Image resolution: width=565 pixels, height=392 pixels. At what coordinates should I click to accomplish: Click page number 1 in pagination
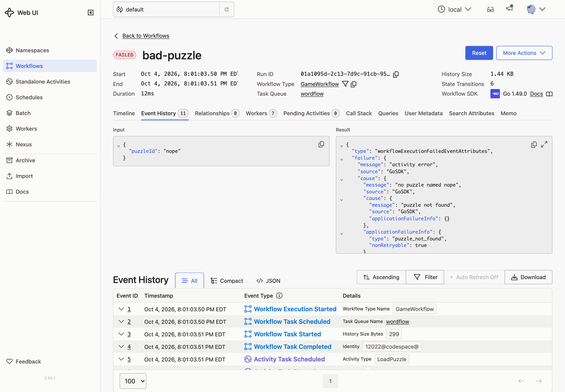point(330,381)
